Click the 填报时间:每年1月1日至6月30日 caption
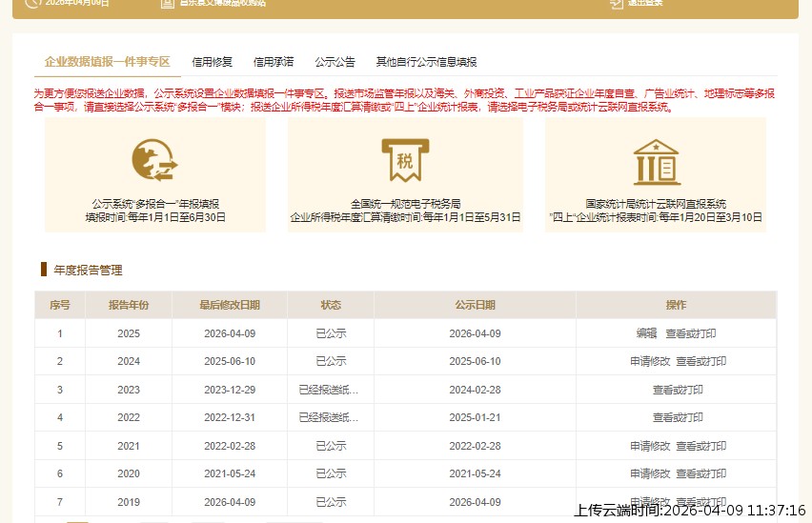 click(155, 217)
